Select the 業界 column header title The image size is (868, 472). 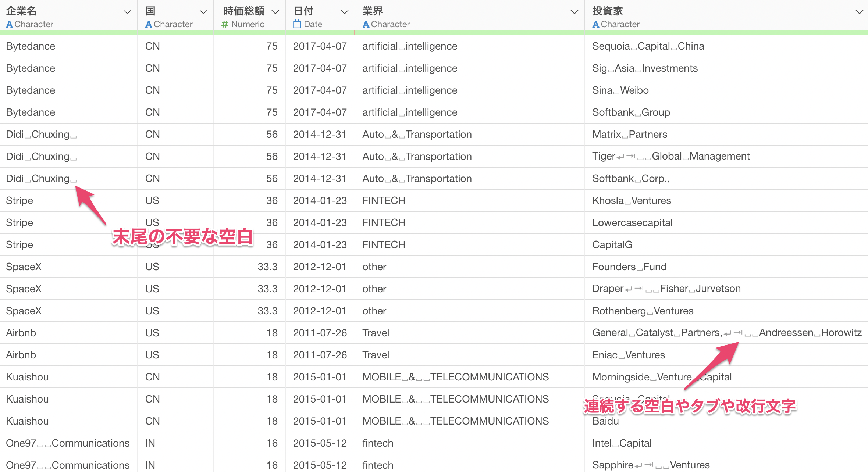coord(373,11)
